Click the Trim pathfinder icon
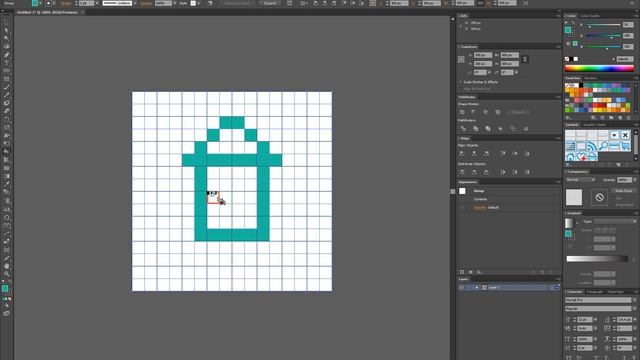640x360 pixels. (x=475, y=129)
